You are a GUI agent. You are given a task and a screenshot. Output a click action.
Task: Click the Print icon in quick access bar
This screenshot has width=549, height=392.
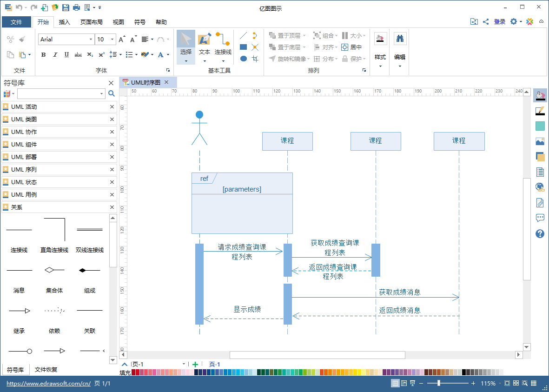click(76, 7)
